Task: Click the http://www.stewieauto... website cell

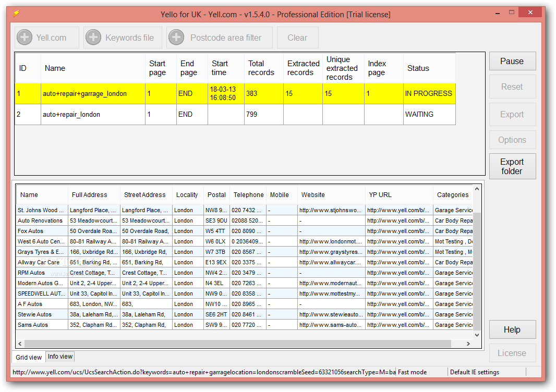Action: click(331, 314)
